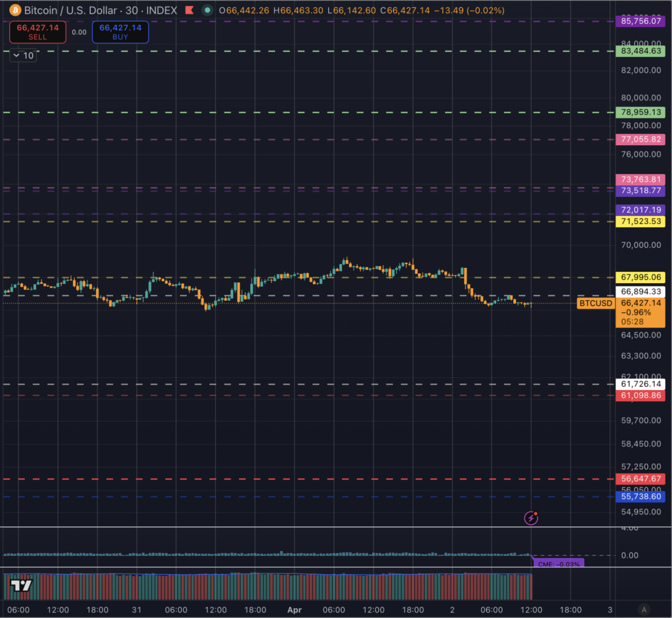Click the red notification dot on lightning icon
Screen dimensions: 672x618
(x=537, y=512)
